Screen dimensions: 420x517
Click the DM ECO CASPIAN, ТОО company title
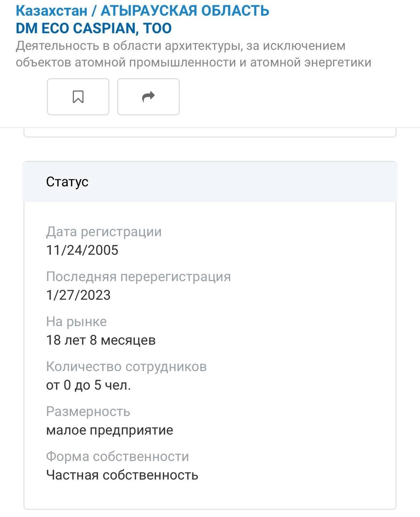(x=94, y=28)
